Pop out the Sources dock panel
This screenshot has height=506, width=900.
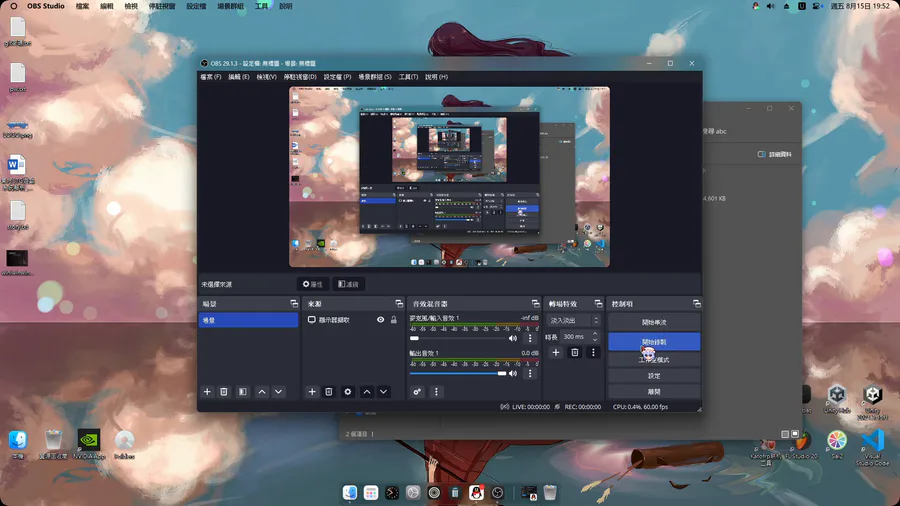pos(399,303)
